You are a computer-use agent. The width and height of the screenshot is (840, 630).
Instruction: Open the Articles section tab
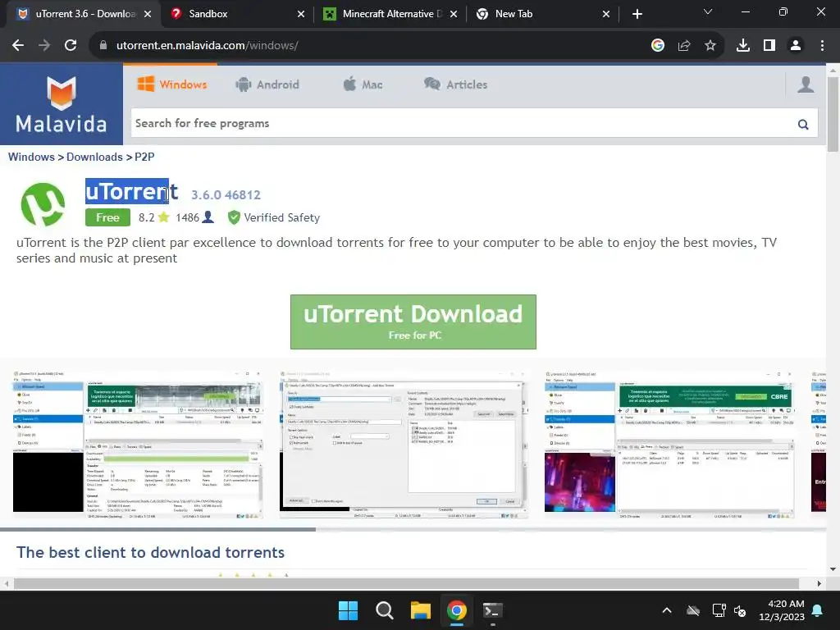[456, 84]
